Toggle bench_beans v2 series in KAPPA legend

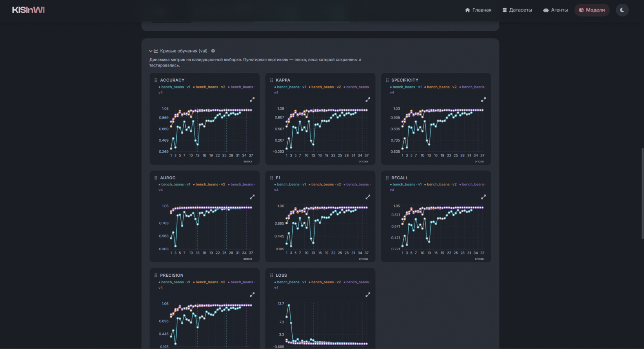point(325,87)
